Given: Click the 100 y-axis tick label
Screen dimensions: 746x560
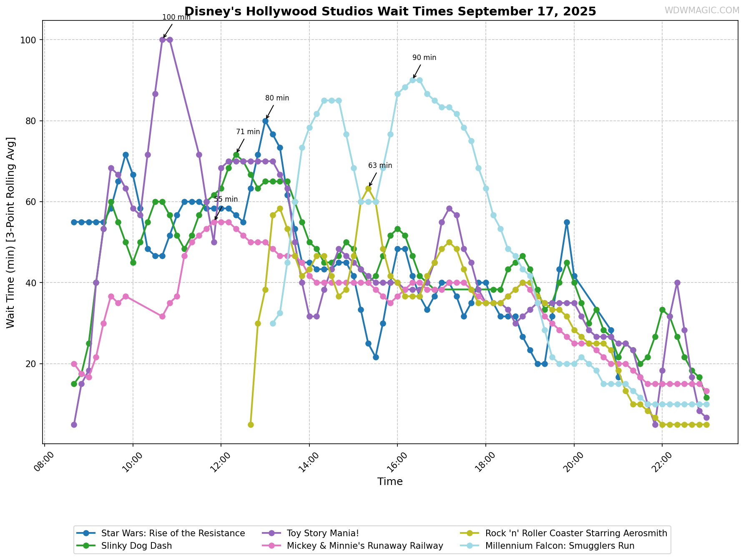Looking at the screenshot, I should coord(29,40).
